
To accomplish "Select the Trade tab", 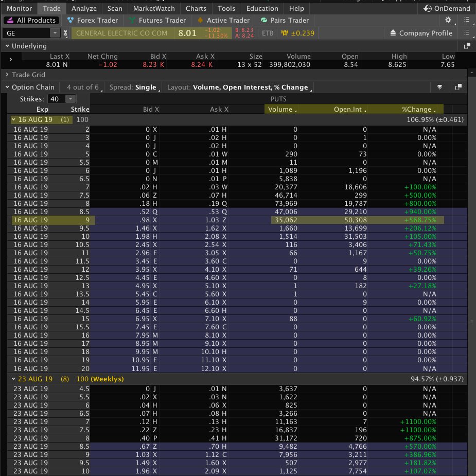I will tap(51, 8).
